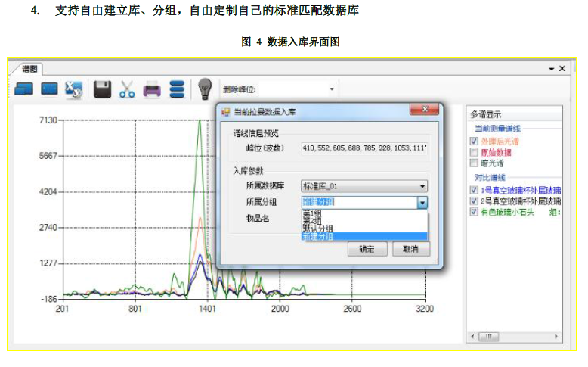Click the scissors cut icon
This screenshot has width=588, height=367.
point(127,89)
